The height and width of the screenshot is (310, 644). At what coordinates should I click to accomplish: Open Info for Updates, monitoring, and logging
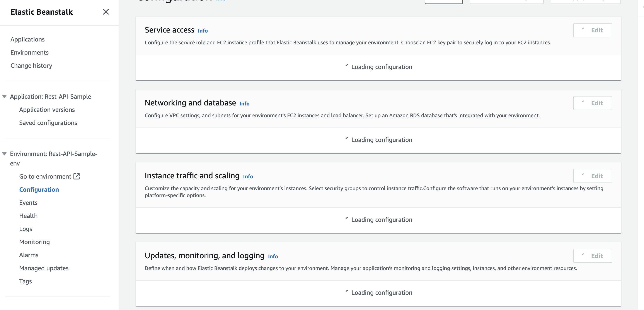point(273,257)
